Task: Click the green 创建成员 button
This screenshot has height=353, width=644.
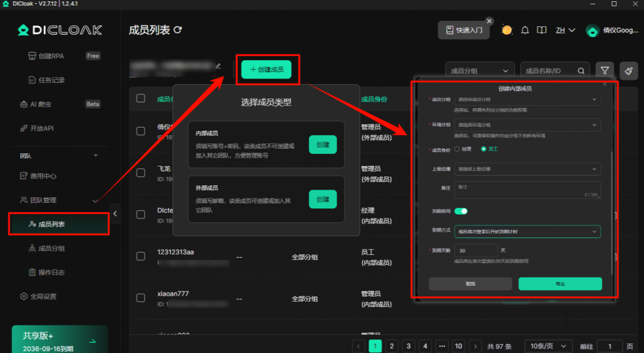Action: pos(267,70)
